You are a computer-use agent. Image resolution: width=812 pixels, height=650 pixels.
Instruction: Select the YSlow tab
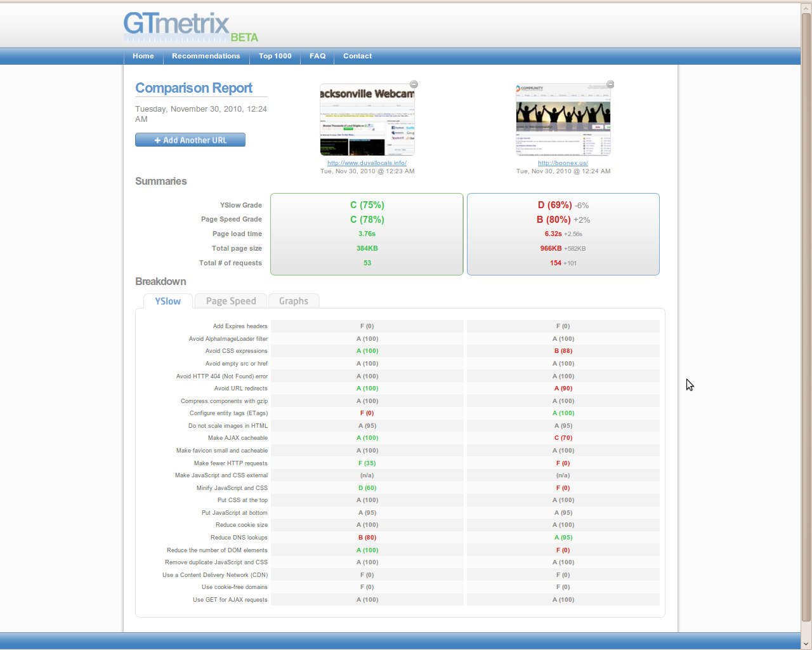[x=168, y=301]
